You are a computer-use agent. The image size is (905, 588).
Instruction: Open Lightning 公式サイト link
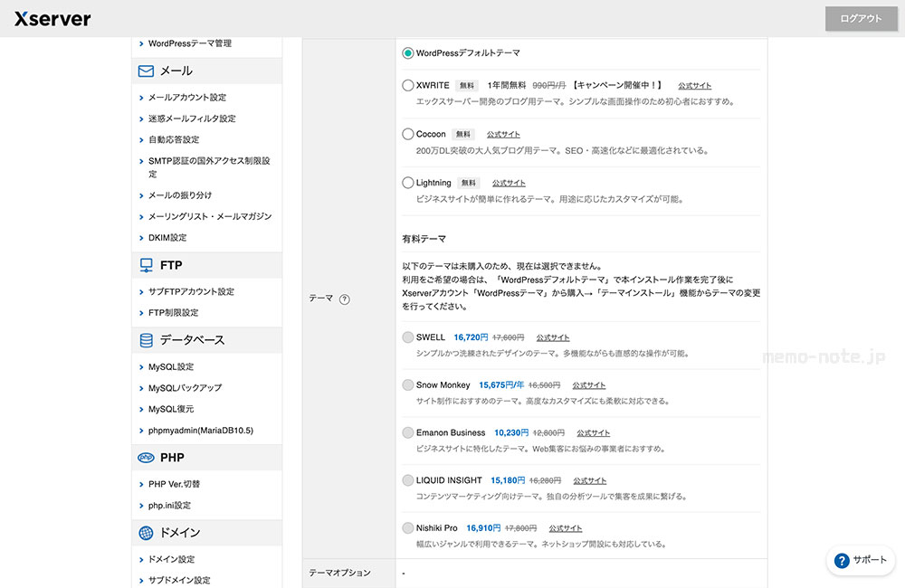click(509, 183)
